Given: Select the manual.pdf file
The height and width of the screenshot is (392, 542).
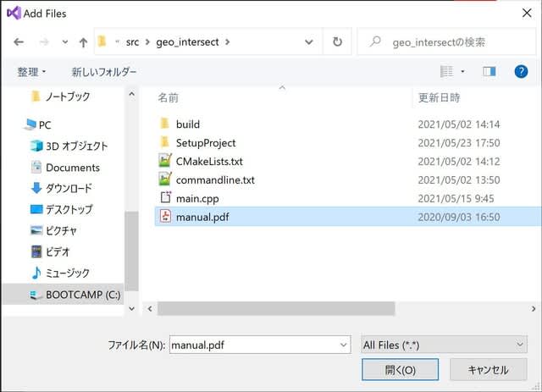Looking at the screenshot, I should point(202,217).
